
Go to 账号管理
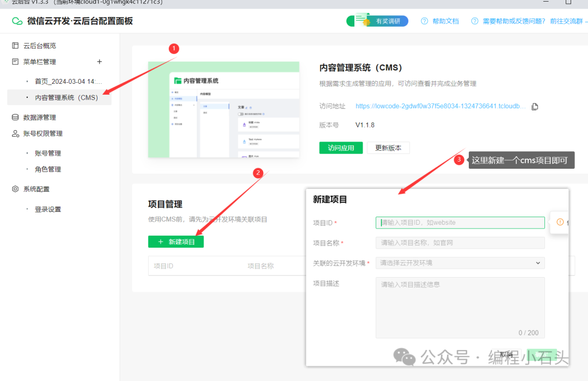tap(48, 153)
